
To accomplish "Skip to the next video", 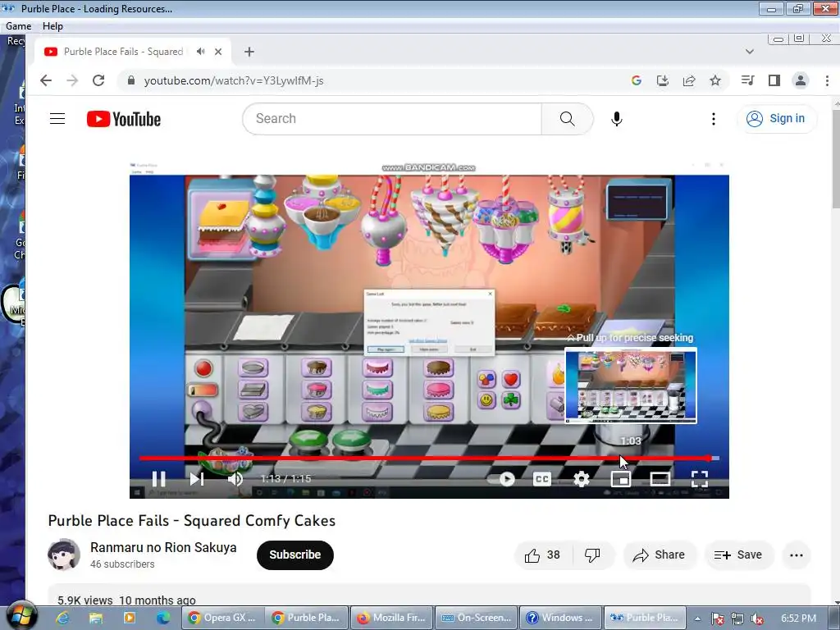I will coord(197,478).
